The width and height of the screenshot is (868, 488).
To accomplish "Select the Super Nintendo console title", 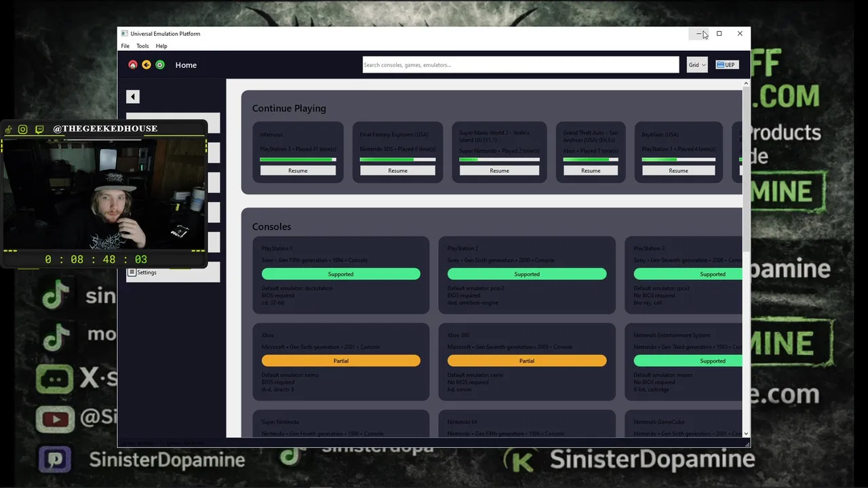I will [x=280, y=422].
